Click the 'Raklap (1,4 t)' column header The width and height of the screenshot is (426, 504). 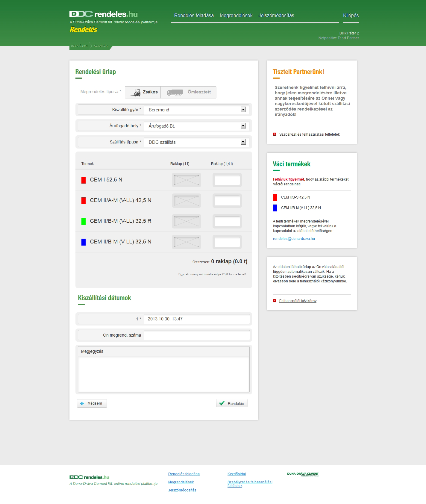pos(222,164)
